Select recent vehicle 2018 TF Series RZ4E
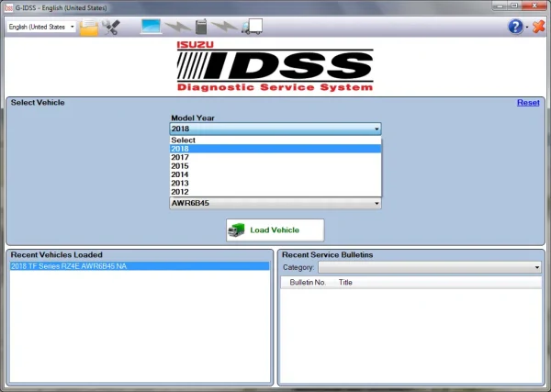The height and width of the screenshot is (392, 551). [140, 266]
